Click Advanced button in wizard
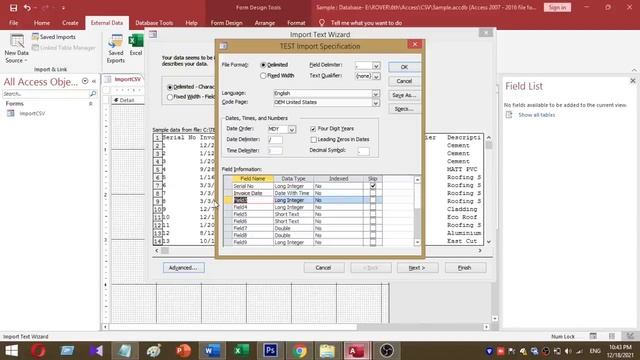640x360 pixels. (x=184, y=268)
